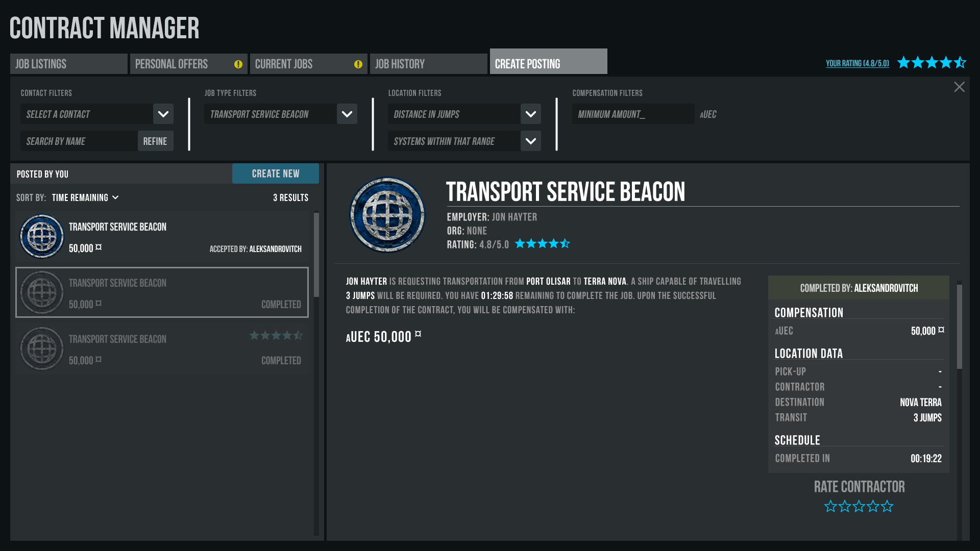Click the Current Jobs yellow alert icon
The height and width of the screenshot is (551, 980).
358,64
